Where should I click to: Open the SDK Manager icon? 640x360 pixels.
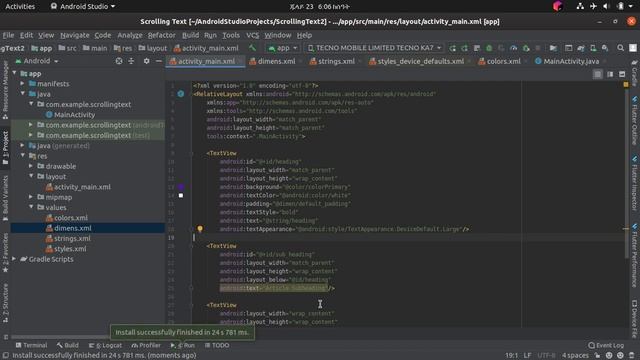(x=605, y=48)
